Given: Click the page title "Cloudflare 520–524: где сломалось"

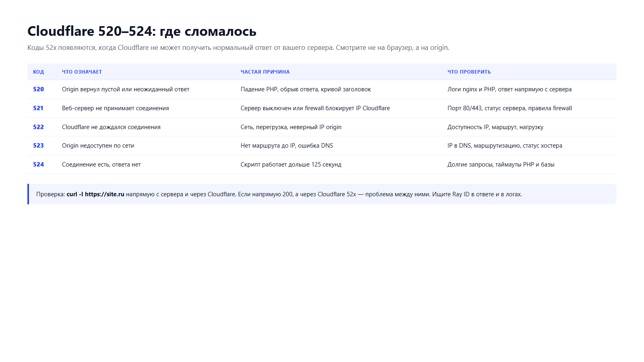Looking at the screenshot, I should [x=142, y=31].
